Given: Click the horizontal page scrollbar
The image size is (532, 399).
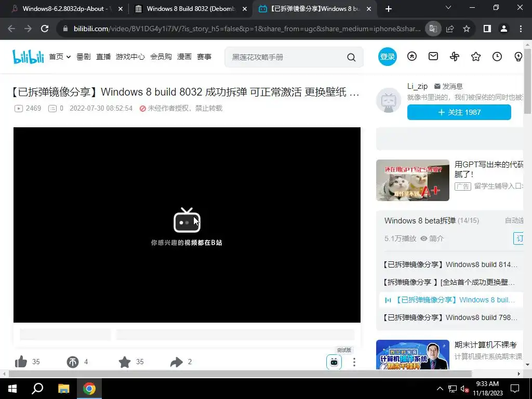Looking at the screenshot, I should [x=240, y=374].
